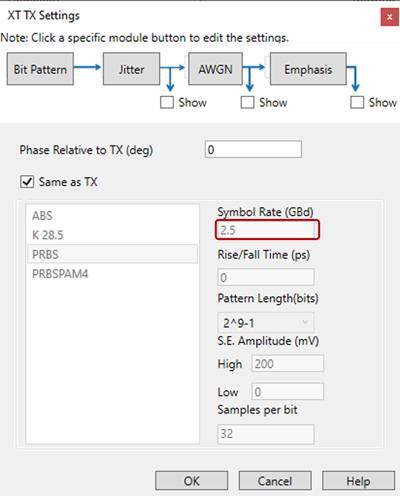Image resolution: width=400 pixels, height=496 pixels.
Task: Enable the Show checkbox after Emphasis
Action: [357, 102]
